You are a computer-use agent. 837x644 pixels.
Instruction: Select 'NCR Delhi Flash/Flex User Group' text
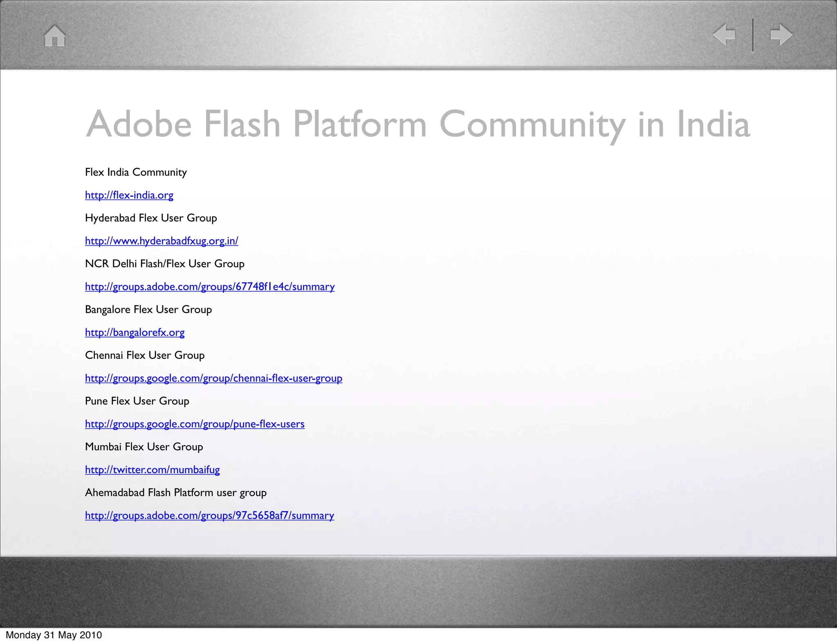(x=165, y=264)
